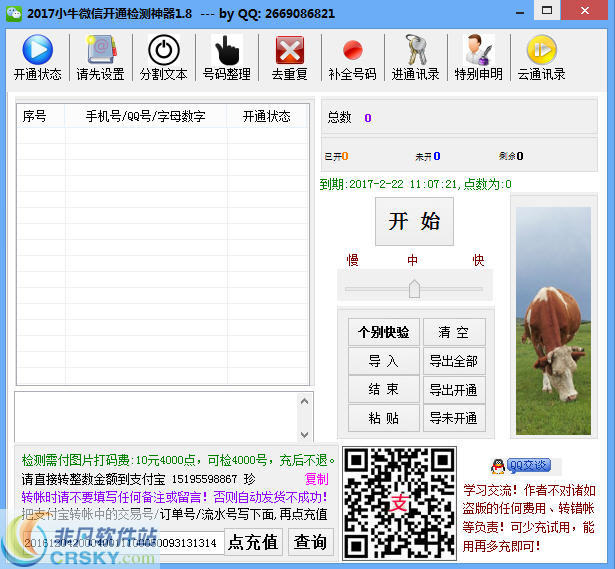Click the transaction number input field
Screen dimensions: 615x569
(123, 543)
